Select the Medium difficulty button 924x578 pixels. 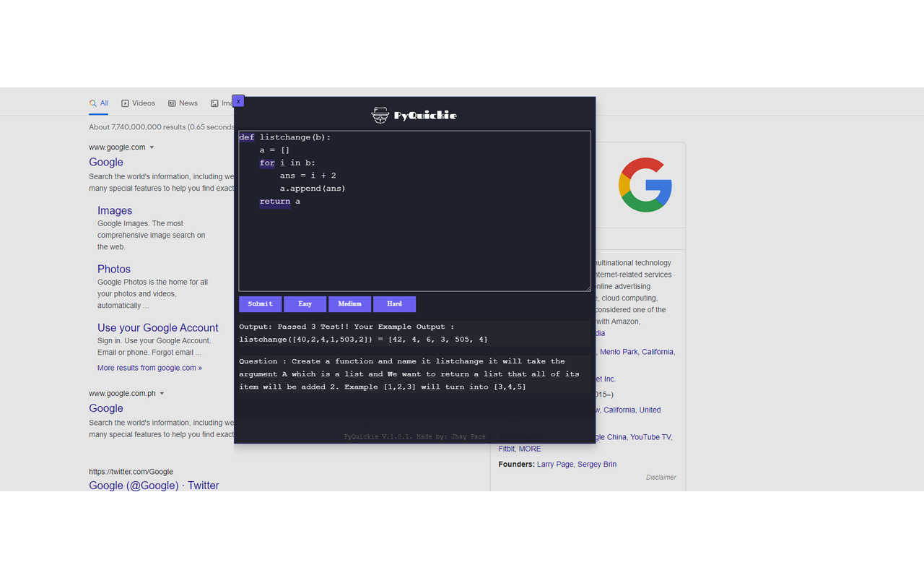coord(349,303)
